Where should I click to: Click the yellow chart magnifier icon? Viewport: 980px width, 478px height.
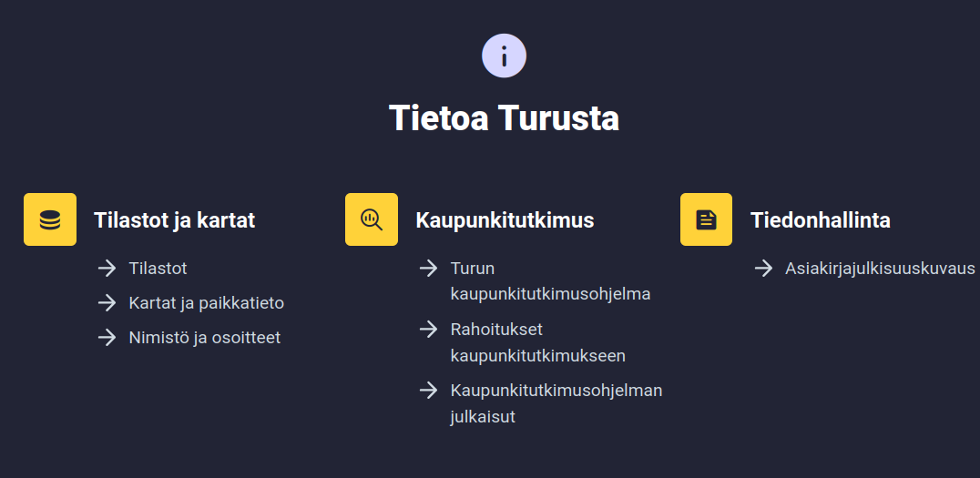(372, 219)
